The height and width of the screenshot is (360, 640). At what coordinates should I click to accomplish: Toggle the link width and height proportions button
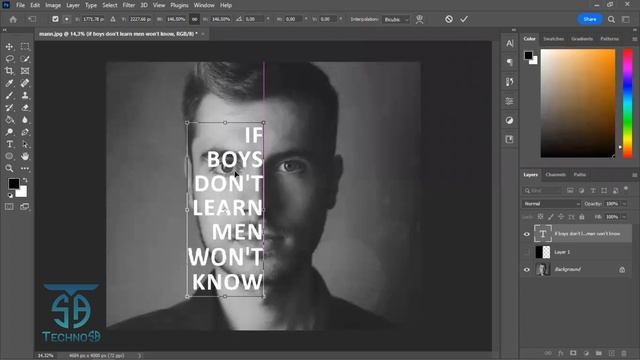click(195, 19)
